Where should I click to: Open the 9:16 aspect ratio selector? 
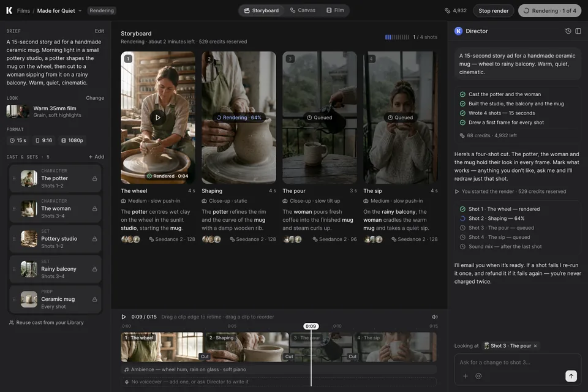pyautogui.click(x=43, y=140)
